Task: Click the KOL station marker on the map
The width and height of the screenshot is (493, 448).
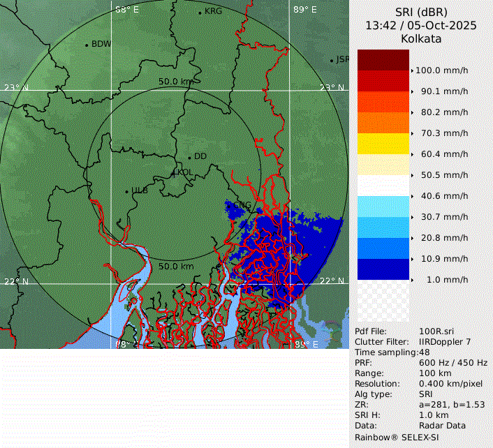Action: 174,172
